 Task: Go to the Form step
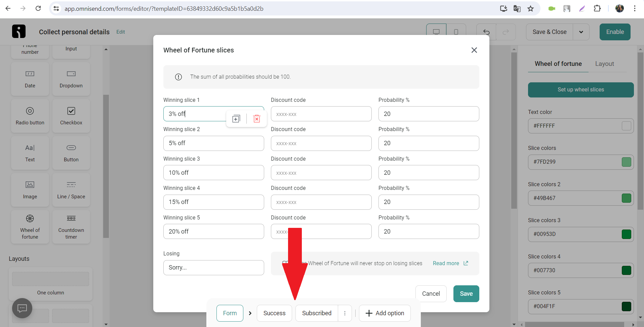point(230,313)
